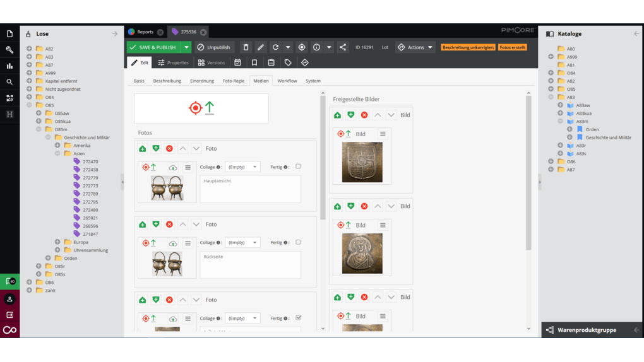The image size is (644, 362).
Task: Open dropdown arrow next to reload icon
Action: [x=288, y=47]
